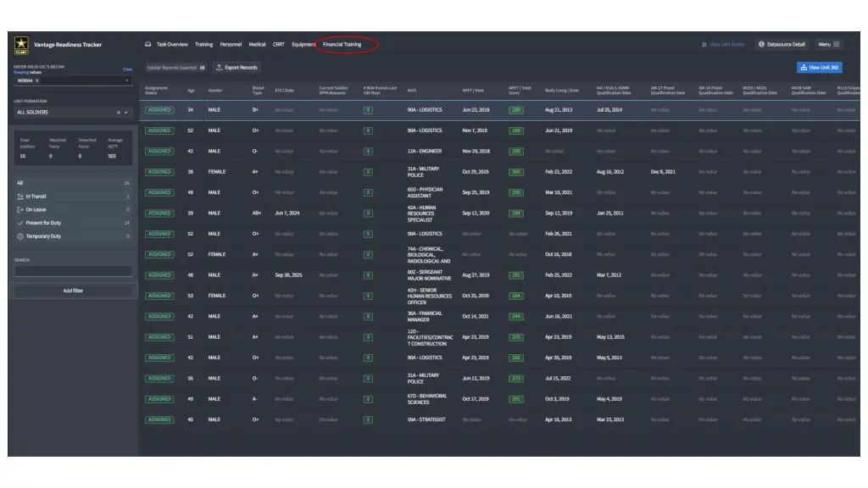Image resolution: width=868 pixels, height=488 pixels.
Task: Click the In Transit arrows icon
Action: [20, 197]
